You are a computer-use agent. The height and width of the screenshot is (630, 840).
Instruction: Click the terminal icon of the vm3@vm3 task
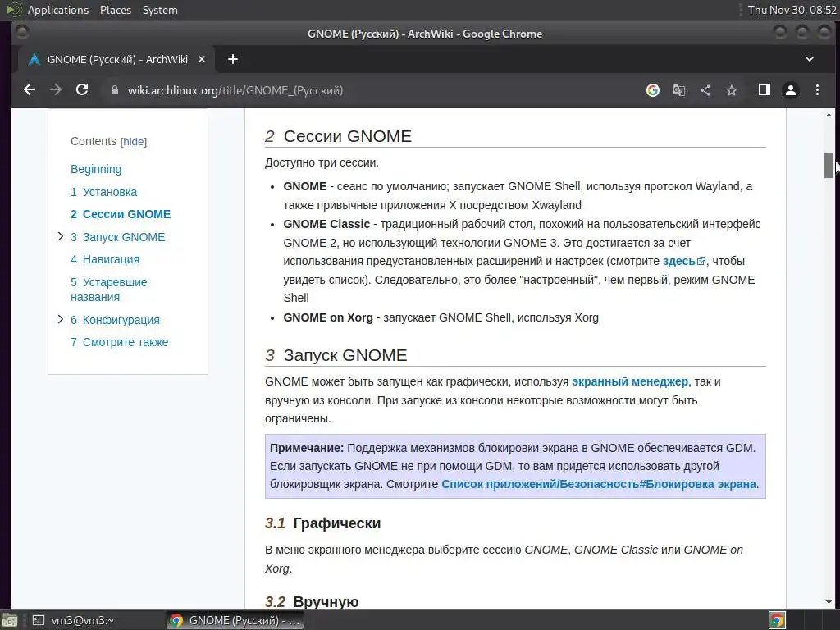coord(39,620)
